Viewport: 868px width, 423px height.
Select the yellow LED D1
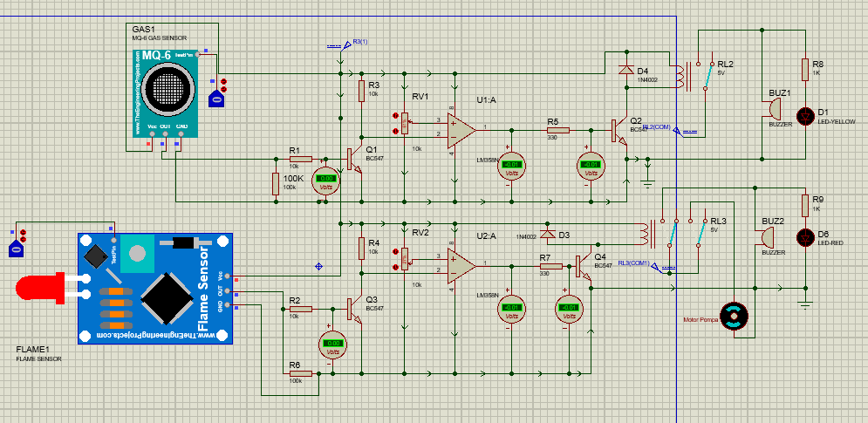[805, 116]
